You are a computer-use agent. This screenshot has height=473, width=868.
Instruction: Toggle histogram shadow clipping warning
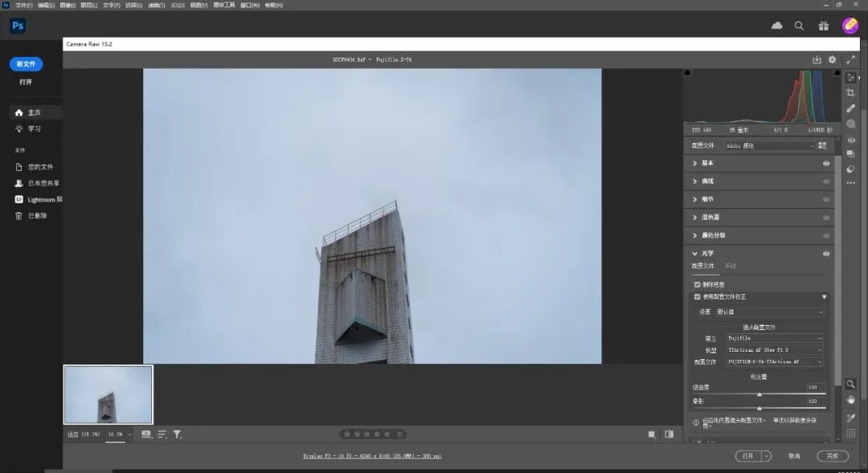(687, 72)
